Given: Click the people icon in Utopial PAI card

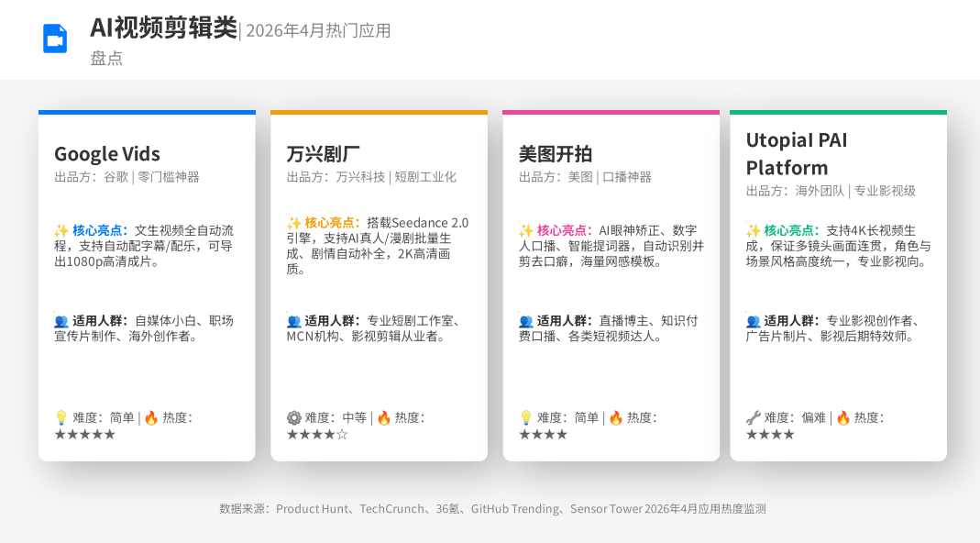Looking at the screenshot, I should point(754,321).
